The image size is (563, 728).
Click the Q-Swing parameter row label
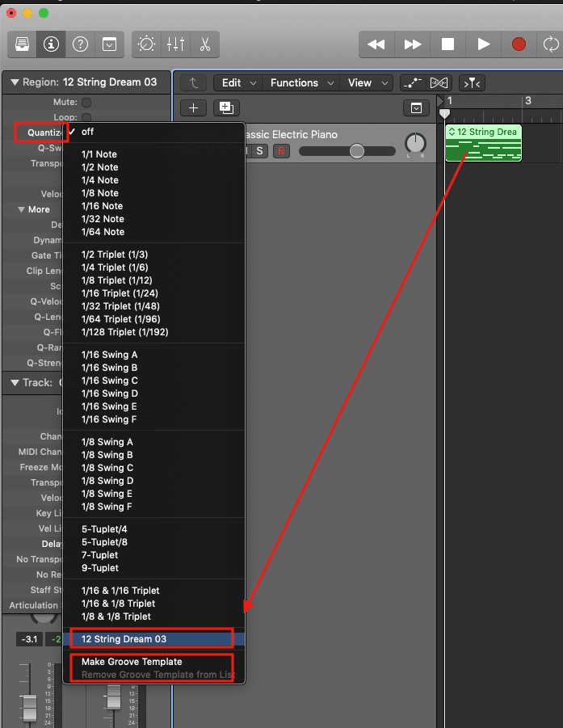(x=49, y=148)
